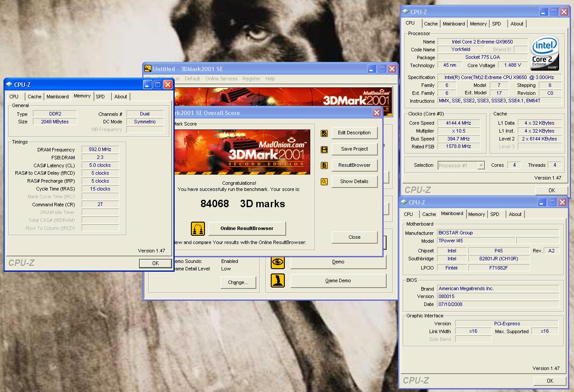Click OK in the Memory CPU-Z window

[x=155, y=263]
